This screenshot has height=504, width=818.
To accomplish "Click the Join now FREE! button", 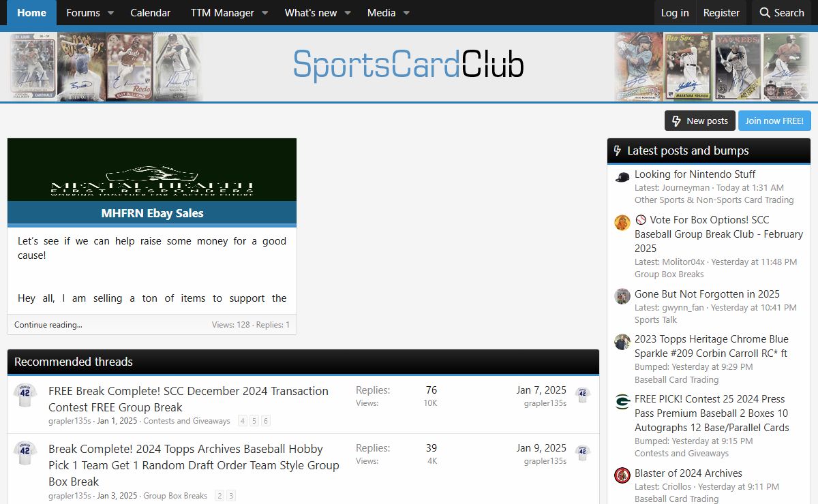I will pos(774,121).
